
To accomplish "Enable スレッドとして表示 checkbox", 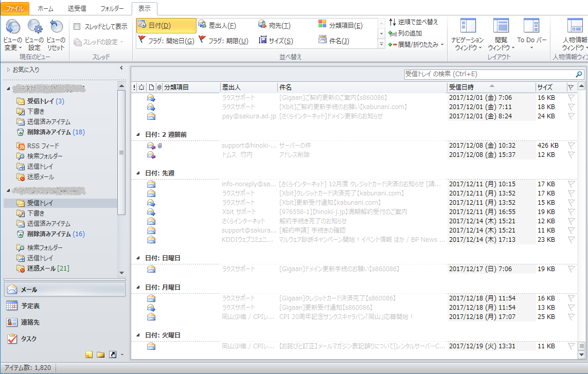I will [x=77, y=27].
